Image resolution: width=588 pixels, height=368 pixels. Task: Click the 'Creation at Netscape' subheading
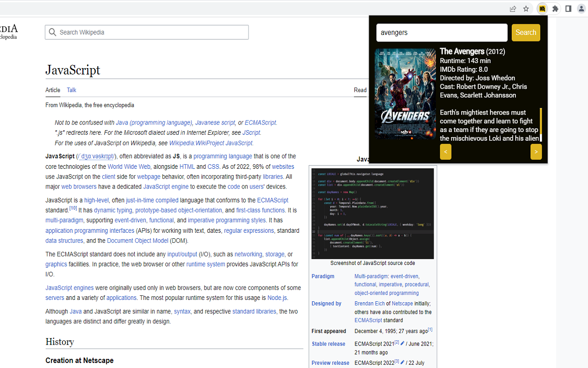[79, 361]
